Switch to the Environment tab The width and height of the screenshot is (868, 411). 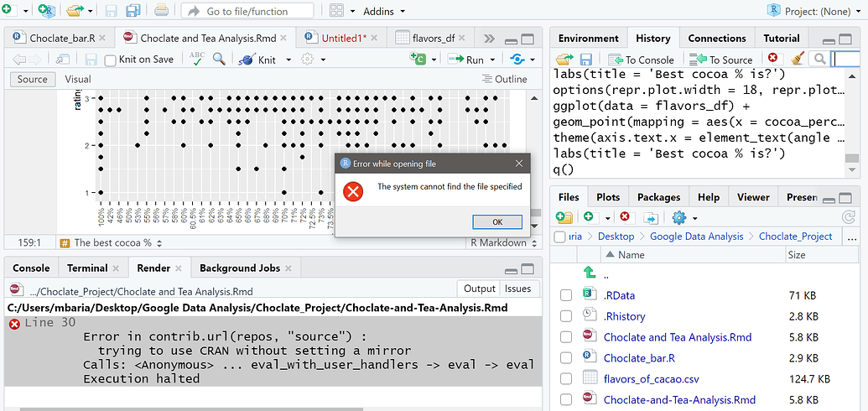point(588,39)
